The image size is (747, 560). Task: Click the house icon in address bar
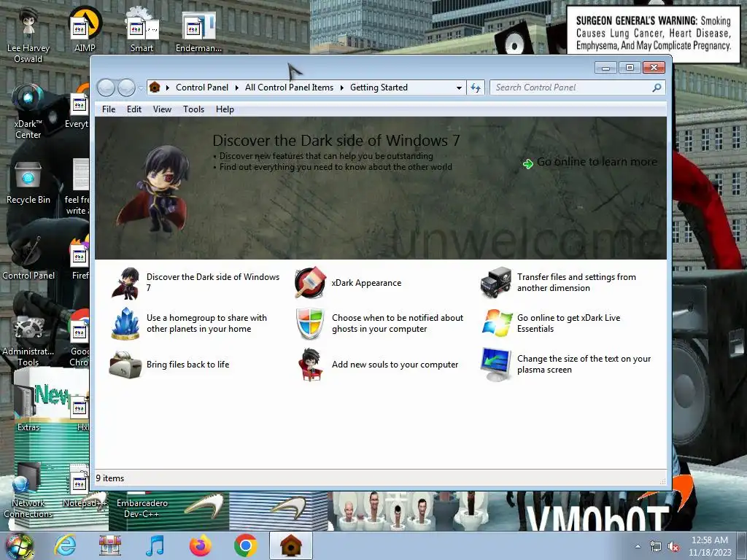(x=155, y=87)
